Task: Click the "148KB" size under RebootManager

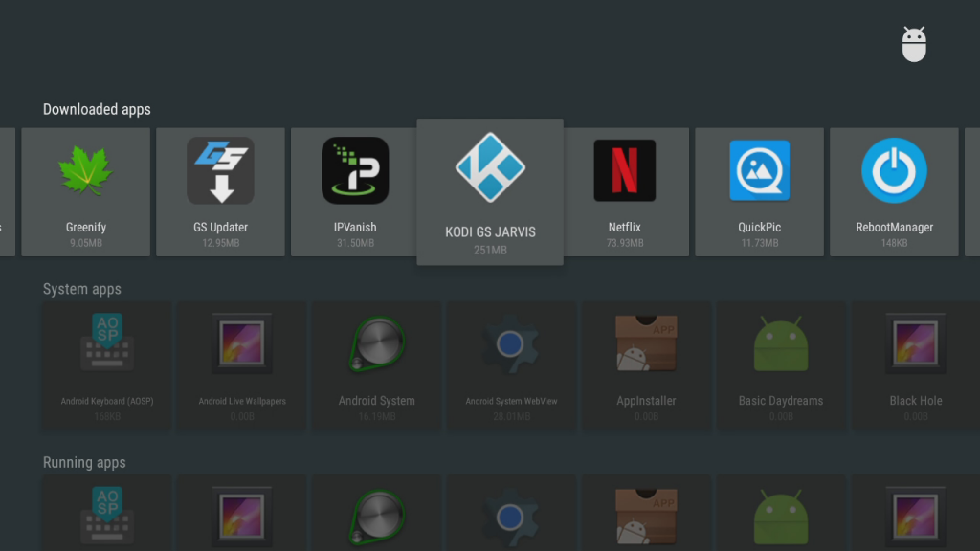Action: pyautogui.click(x=895, y=243)
